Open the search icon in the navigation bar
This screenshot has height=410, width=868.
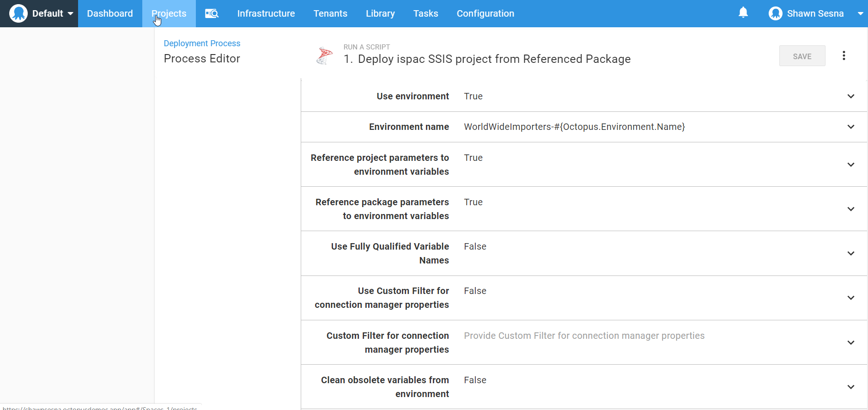point(212,13)
